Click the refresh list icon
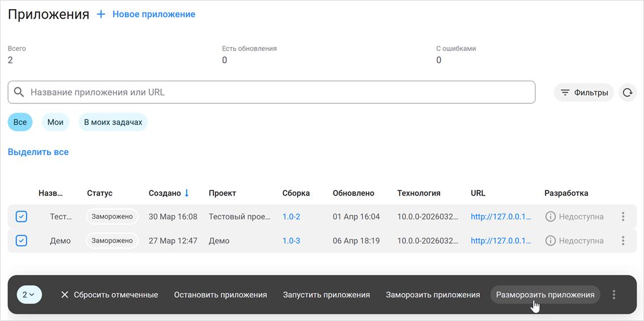644x321 pixels. click(627, 93)
